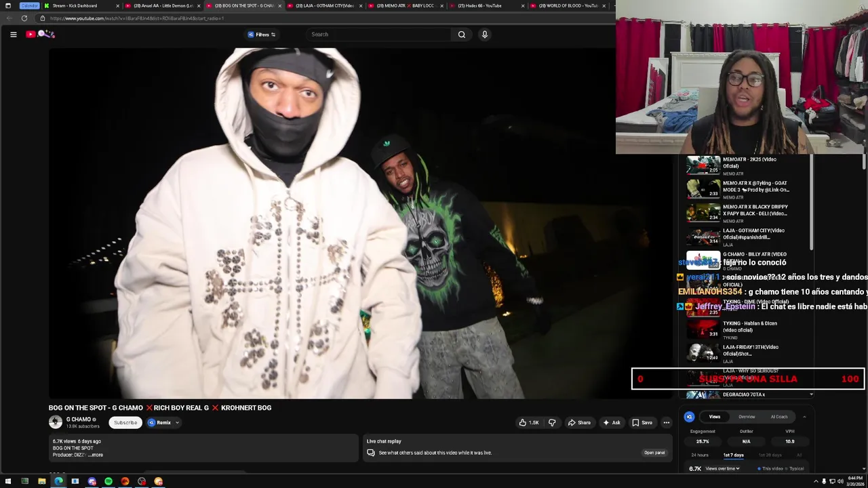Go back with browser back arrow

(x=8, y=18)
